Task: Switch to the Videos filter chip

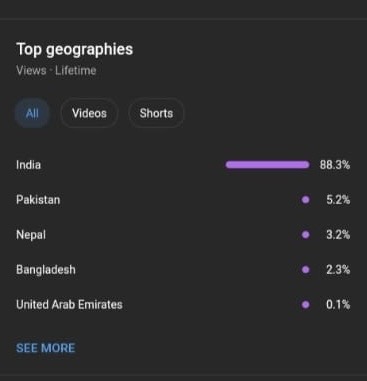Action: coord(89,113)
